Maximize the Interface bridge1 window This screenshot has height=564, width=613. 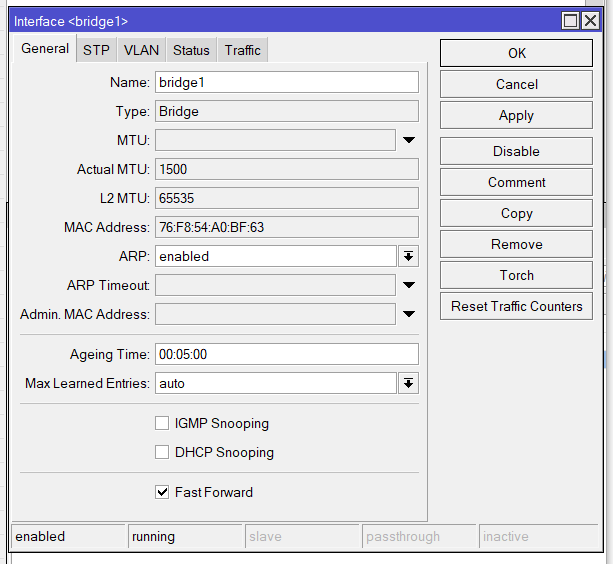(x=570, y=21)
